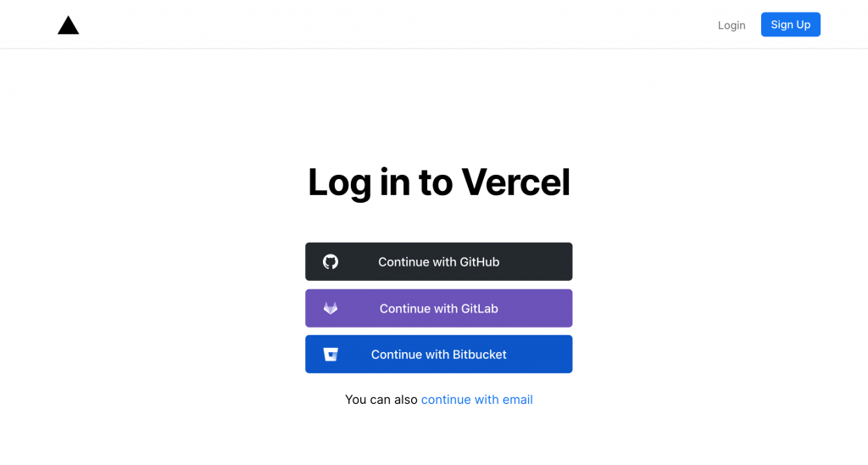This screenshot has height=465, width=868.
Task: Select the blue Bitbucket login button
Action: (x=439, y=354)
